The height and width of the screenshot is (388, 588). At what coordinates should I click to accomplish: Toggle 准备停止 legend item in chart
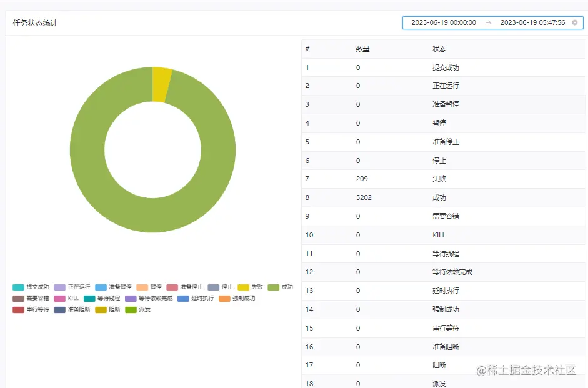[x=184, y=287]
